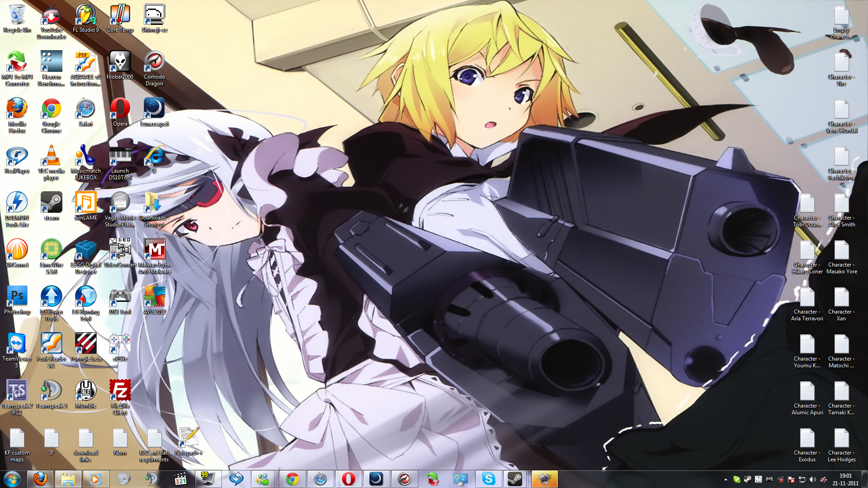
Task: Select the Empty character file
Action: pyautogui.click(x=841, y=22)
